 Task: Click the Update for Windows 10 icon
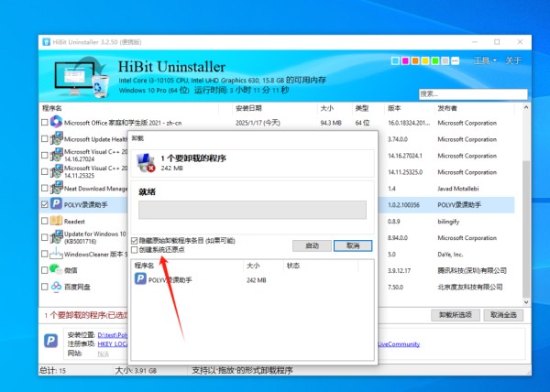point(56,237)
